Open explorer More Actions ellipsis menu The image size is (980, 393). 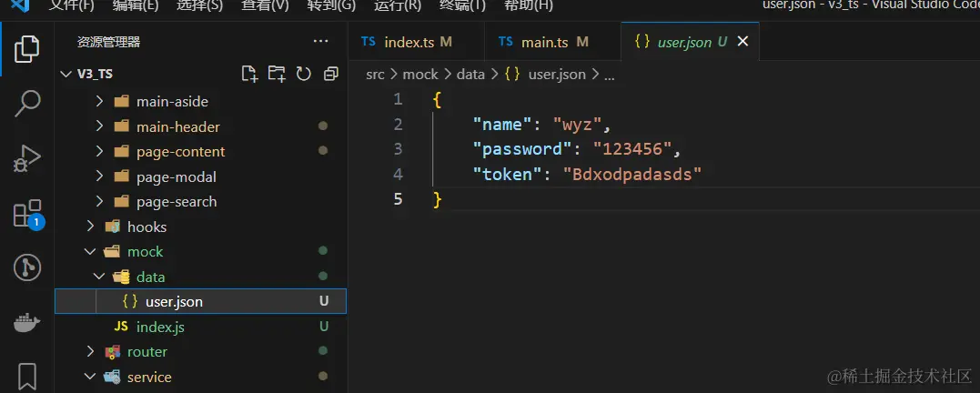click(x=320, y=41)
